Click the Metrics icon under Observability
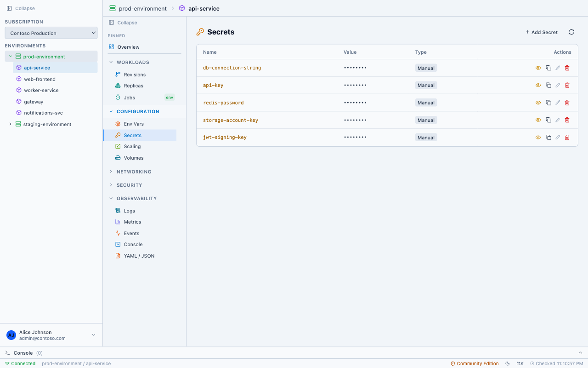This screenshot has height=368, width=588. 118,222
